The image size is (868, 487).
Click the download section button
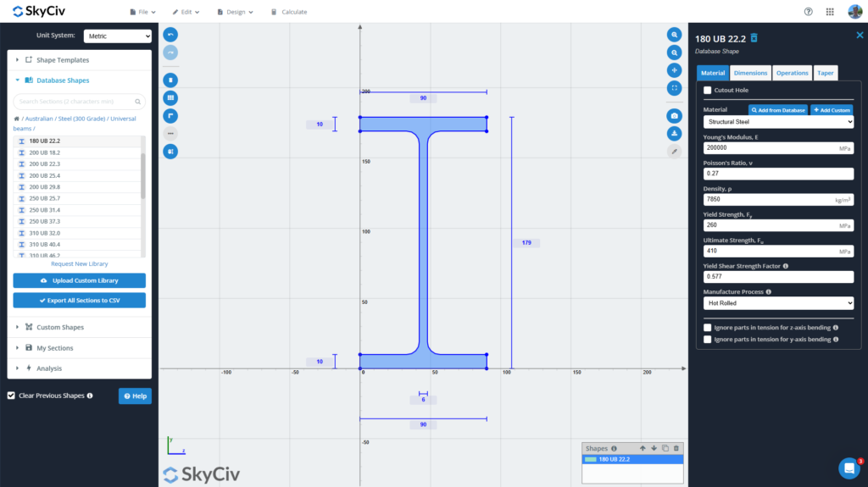tap(674, 133)
